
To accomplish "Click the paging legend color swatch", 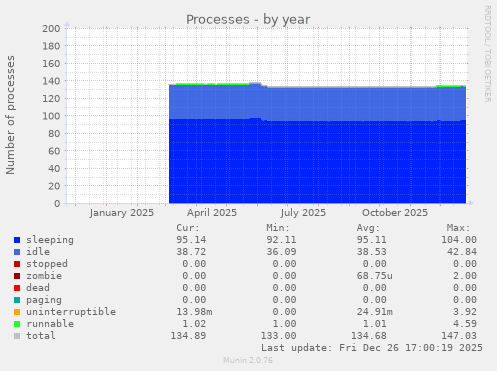I will [x=17, y=300].
